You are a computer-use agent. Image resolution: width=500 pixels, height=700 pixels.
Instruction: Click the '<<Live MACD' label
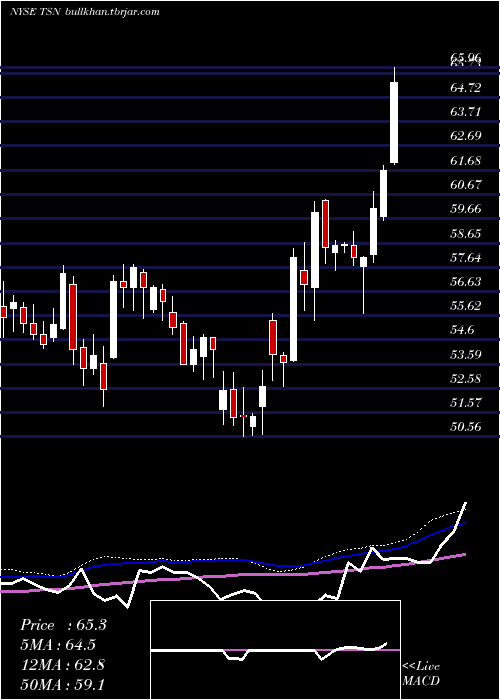(x=421, y=674)
